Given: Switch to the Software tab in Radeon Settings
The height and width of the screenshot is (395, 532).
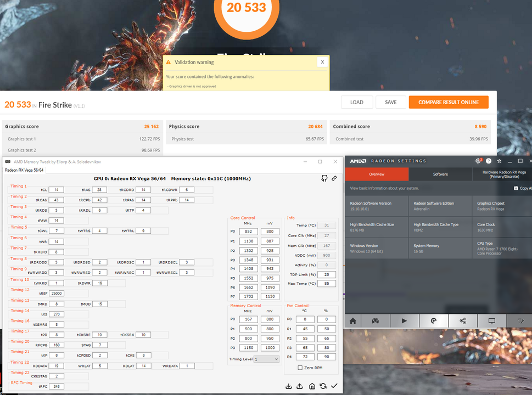Looking at the screenshot, I should tap(440, 174).
